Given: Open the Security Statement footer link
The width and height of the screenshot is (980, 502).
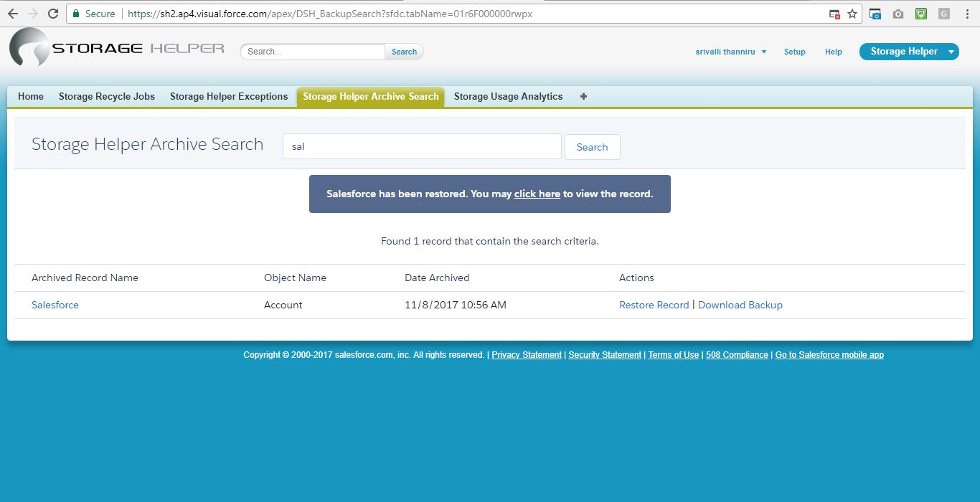Looking at the screenshot, I should (605, 355).
